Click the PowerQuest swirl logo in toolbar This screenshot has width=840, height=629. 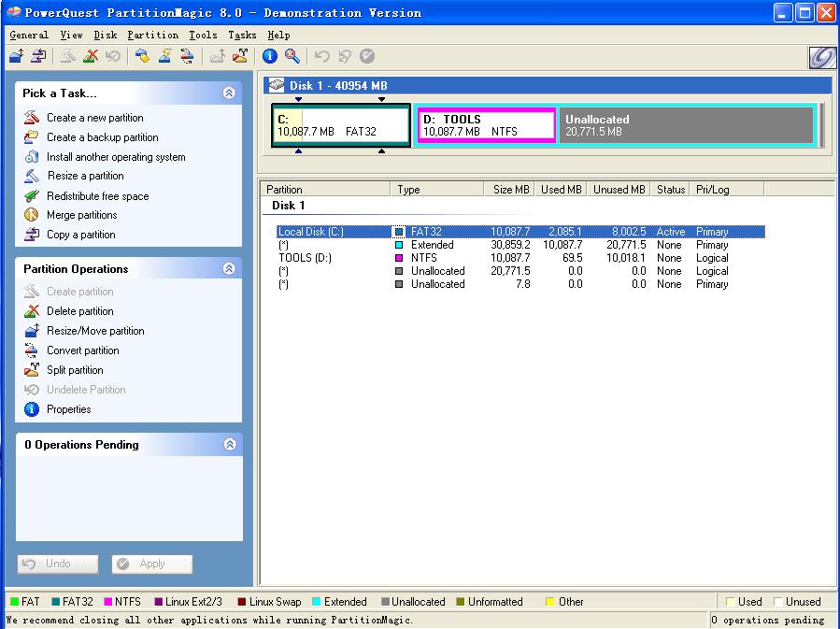click(822, 58)
